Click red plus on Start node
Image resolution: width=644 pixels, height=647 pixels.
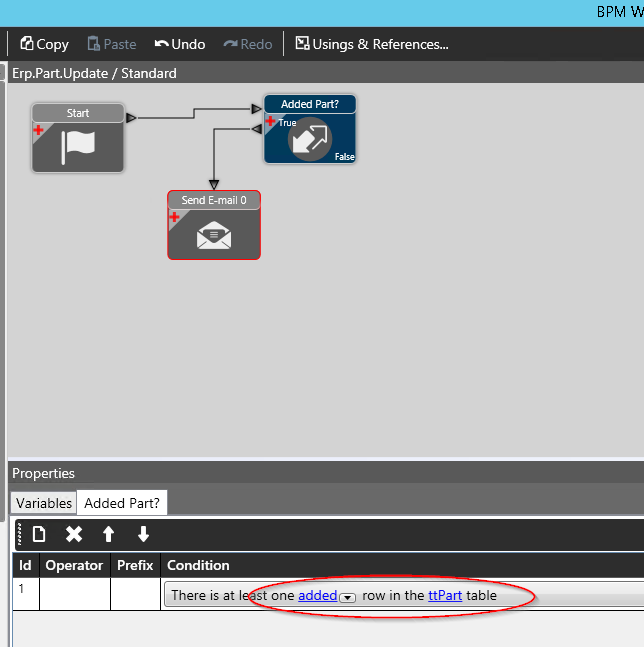38,130
